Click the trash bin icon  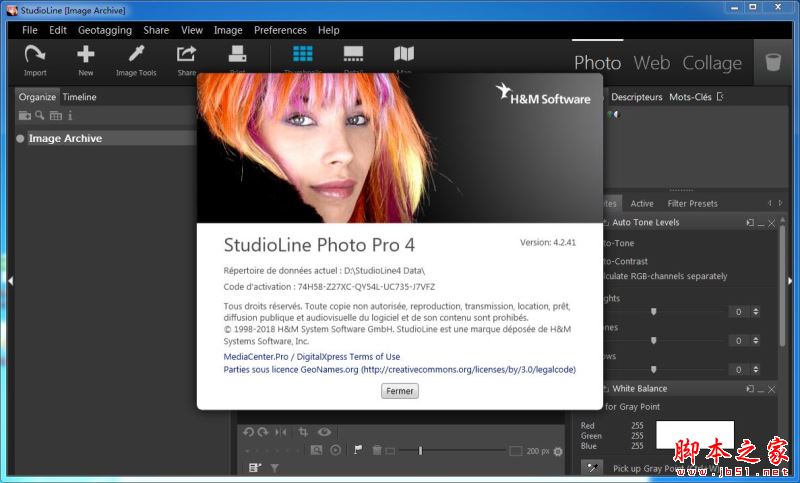coord(773,62)
